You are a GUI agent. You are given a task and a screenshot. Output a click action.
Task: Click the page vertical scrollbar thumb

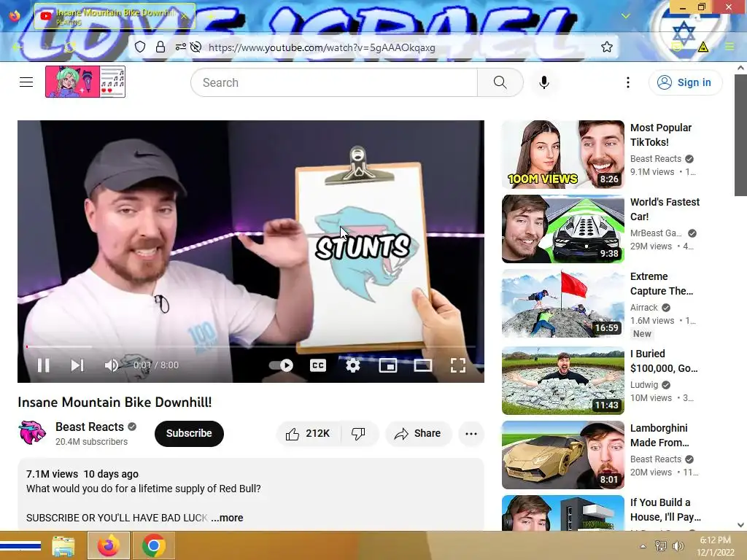(x=740, y=136)
